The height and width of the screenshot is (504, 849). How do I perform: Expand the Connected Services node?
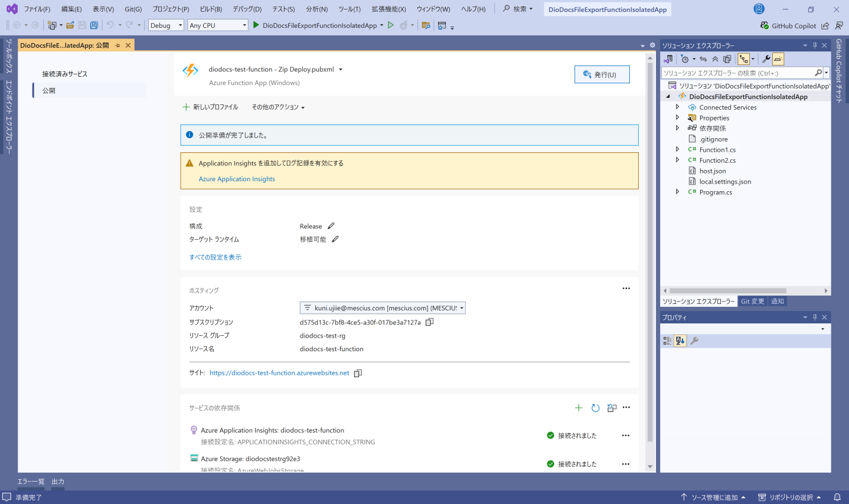tap(677, 107)
